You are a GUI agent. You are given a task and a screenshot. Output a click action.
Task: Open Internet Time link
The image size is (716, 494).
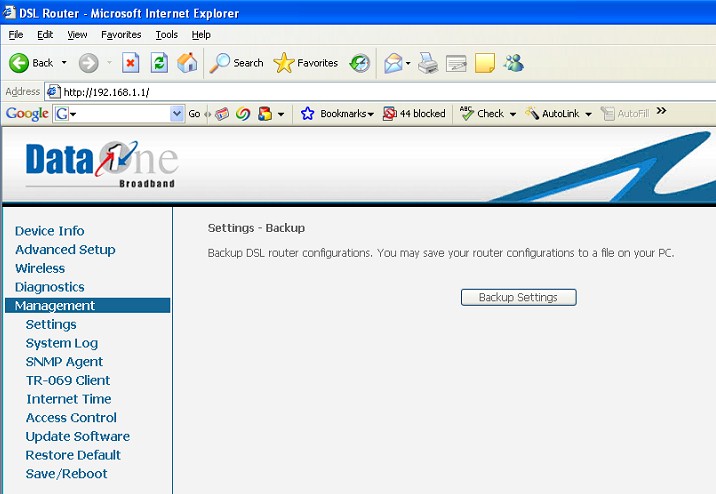(68, 399)
